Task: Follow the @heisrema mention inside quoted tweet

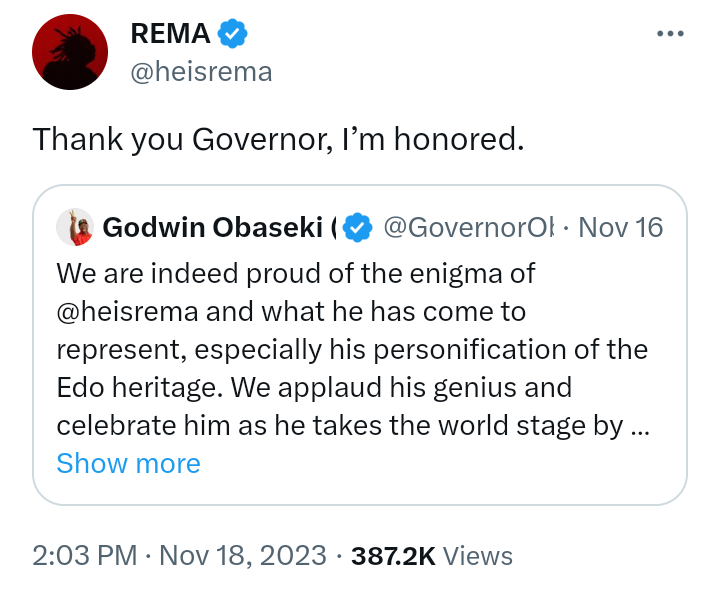Action: pos(126,311)
